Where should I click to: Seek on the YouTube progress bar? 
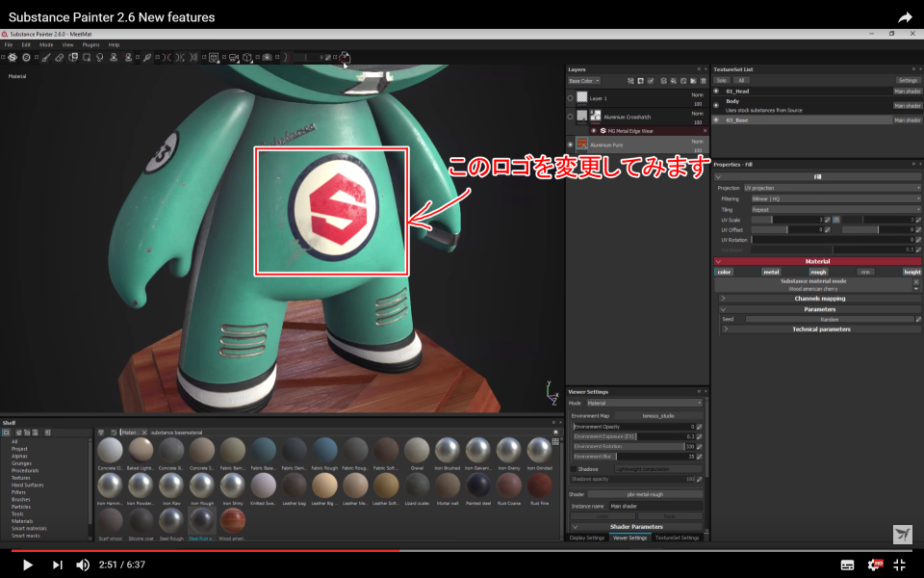(462, 550)
